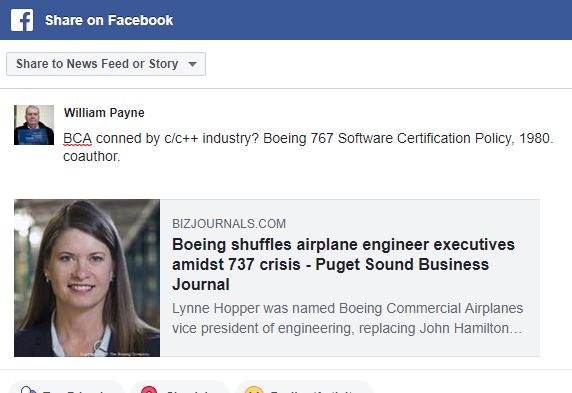Click the Share on Facebook header title

tap(109, 20)
